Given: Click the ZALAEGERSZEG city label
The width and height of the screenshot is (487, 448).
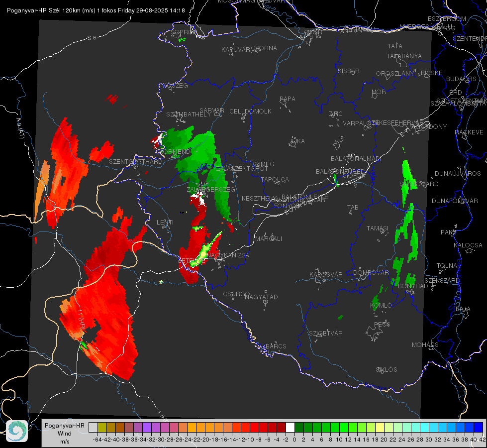Looking at the screenshot, I should click(211, 189).
